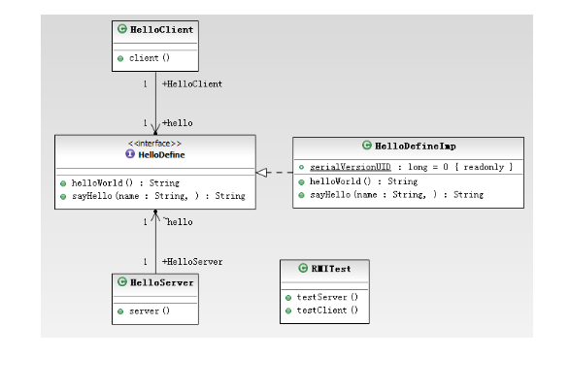Image resolution: width=570 pixels, height=392 pixels.
Task: Select the RMITest class name
Action: point(331,269)
